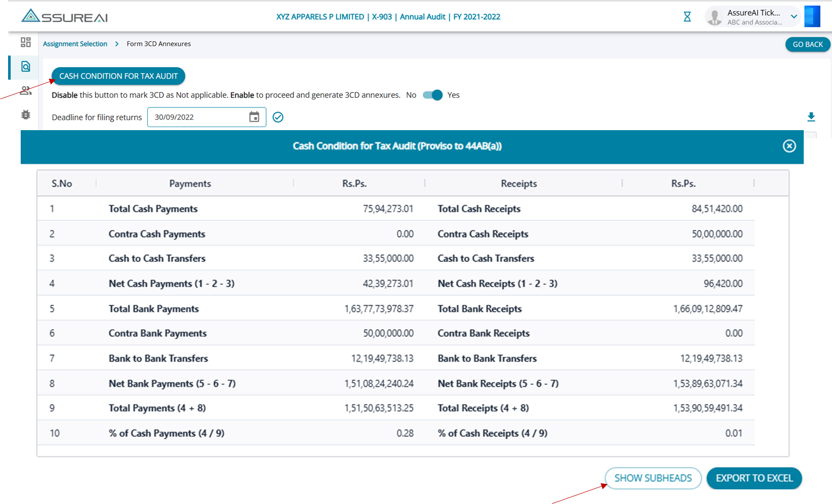Select the Total Bank Receipts label
Image resolution: width=832 pixels, height=504 pixels.
(480, 309)
